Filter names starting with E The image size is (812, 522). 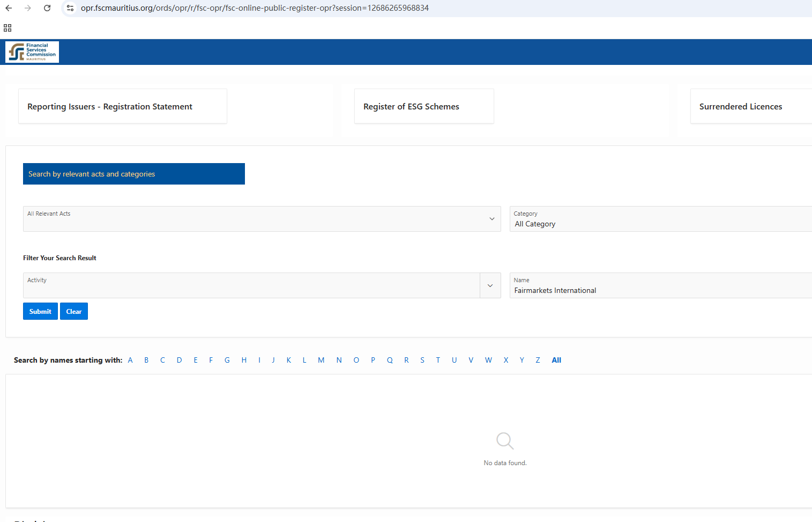(x=196, y=360)
